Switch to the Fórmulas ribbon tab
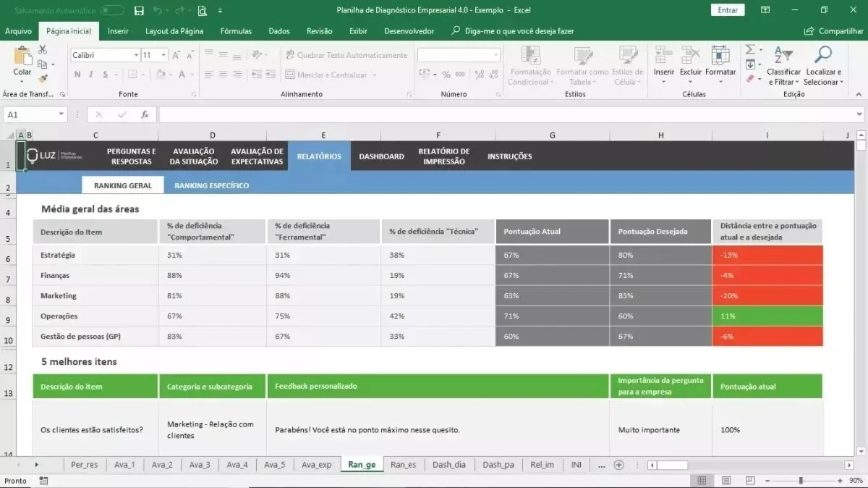Image resolution: width=868 pixels, height=488 pixels. (x=236, y=31)
